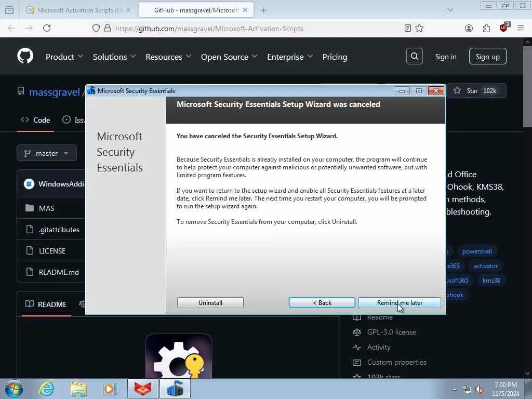Image resolution: width=532 pixels, height=399 pixels.
Task: Toggle reader view icon in address bar
Action: click(x=408, y=28)
